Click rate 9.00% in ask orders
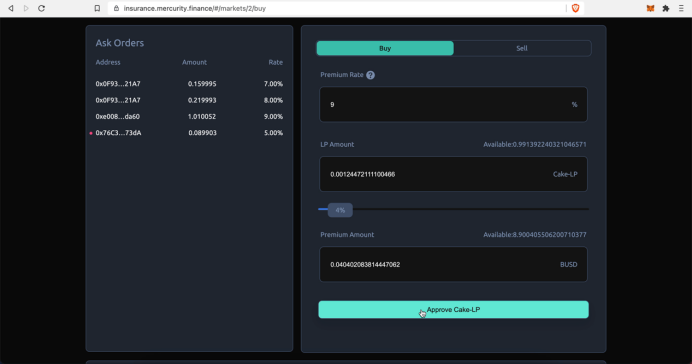The image size is (692, 364). click(x=273, y=116)
